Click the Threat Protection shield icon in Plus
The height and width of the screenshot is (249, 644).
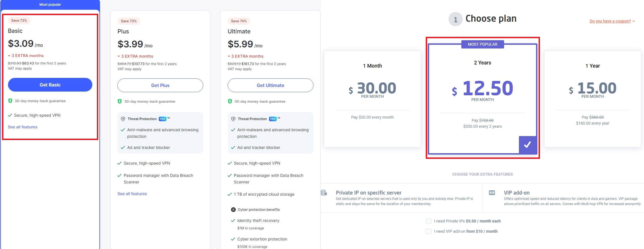(x=123, y=119)
